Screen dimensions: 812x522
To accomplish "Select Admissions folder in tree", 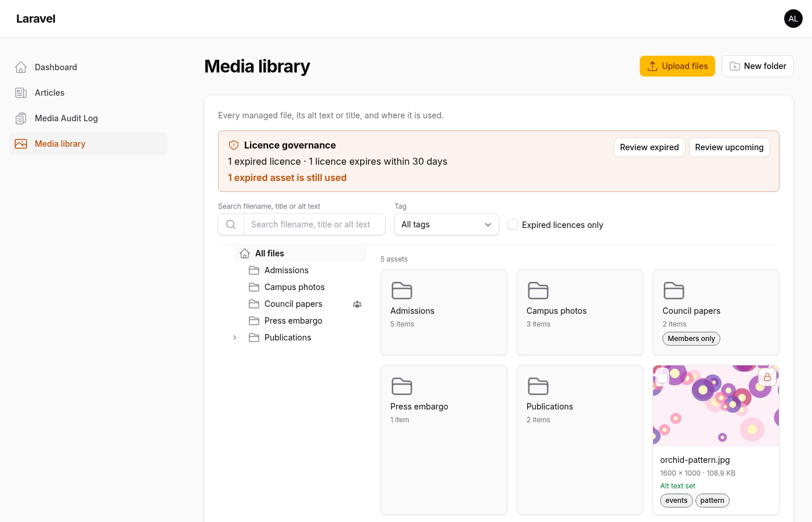I will click(300, 270).
